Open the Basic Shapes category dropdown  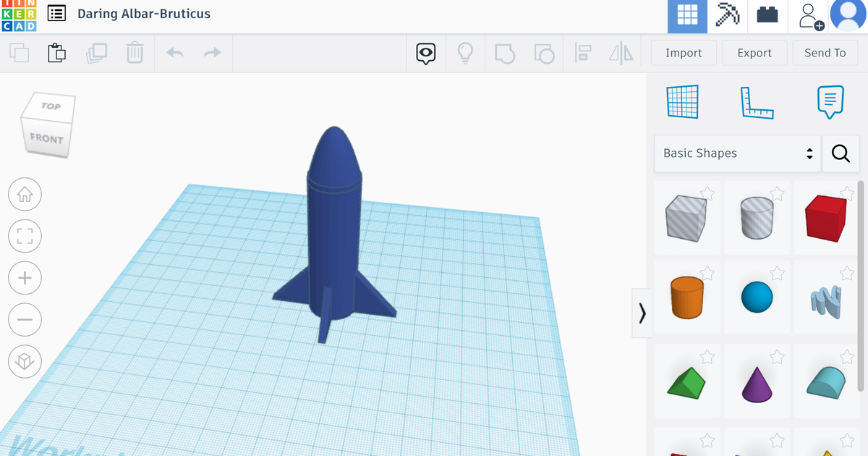pyautogui.click(x=736, y=153)
